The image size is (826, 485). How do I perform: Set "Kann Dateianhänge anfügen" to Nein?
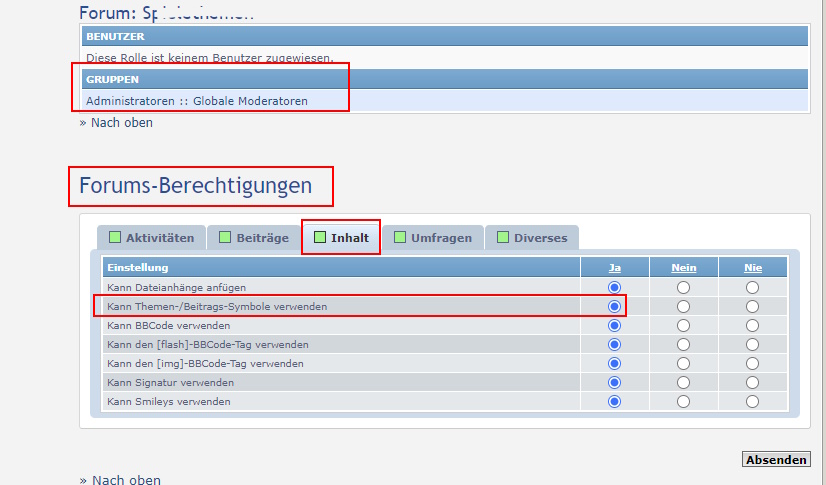click(683, 288)
